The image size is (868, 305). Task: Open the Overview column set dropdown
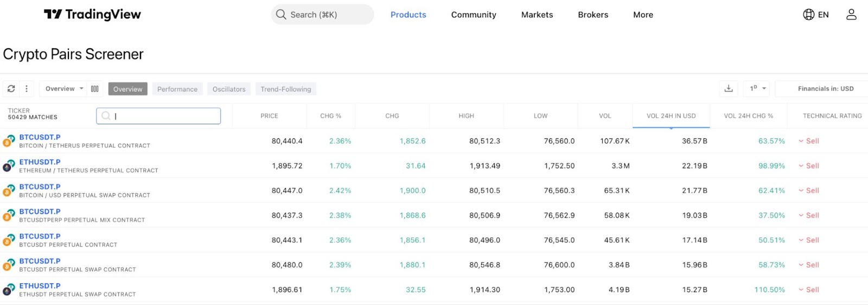(65, 88)
